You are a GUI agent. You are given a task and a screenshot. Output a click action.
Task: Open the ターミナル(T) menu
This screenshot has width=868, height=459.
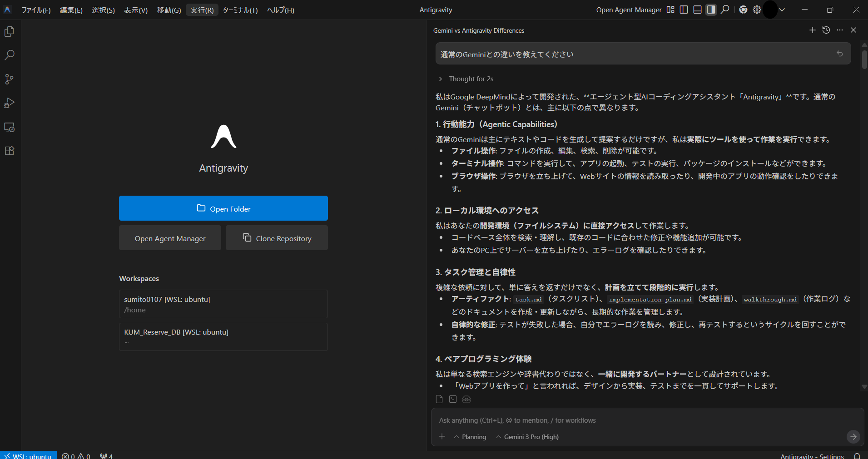240,10
